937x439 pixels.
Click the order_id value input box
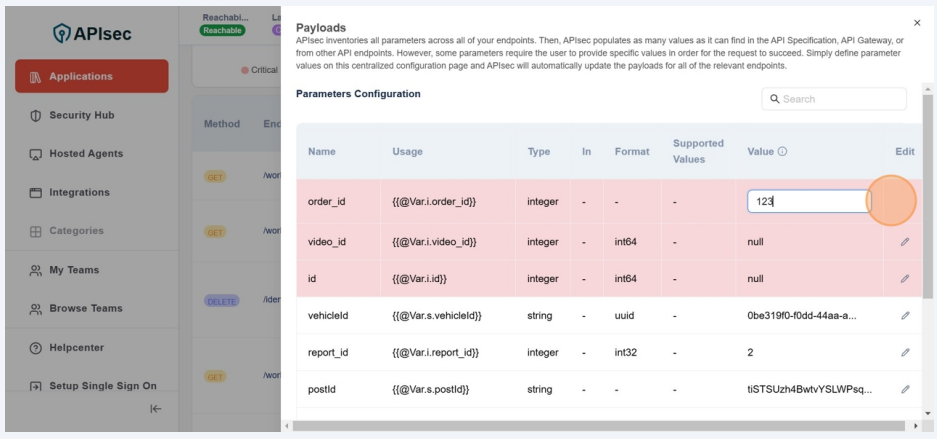[x=809, y=202]
